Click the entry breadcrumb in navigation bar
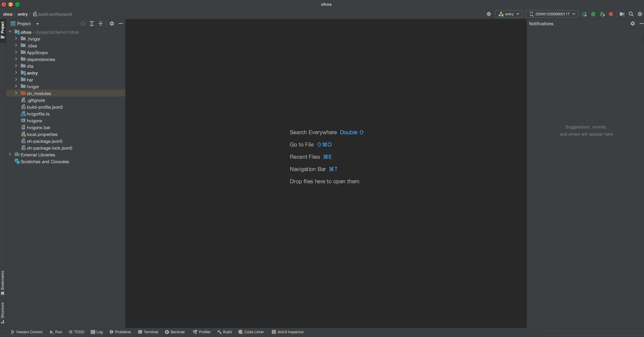 coord(23,14)
